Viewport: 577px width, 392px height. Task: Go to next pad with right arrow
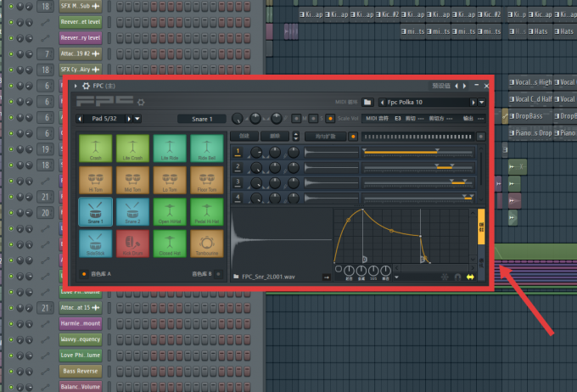(129, 119)
